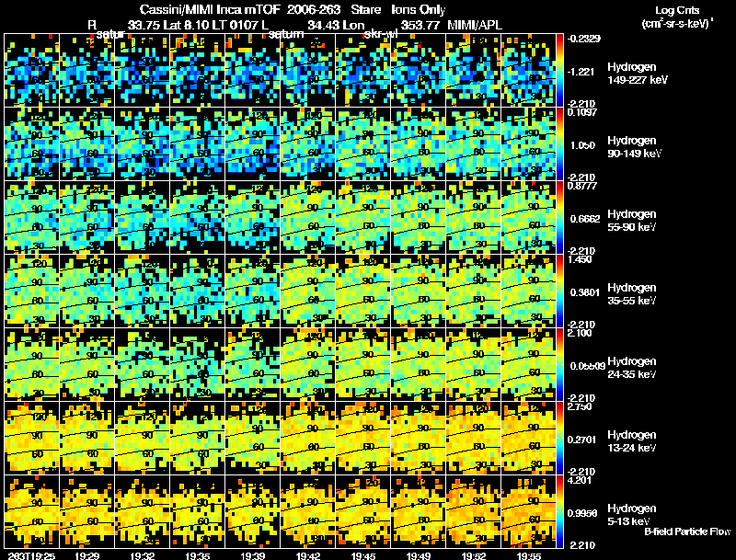
Task: Click the '19:39' time label
Action: click(x=253, y=555)
